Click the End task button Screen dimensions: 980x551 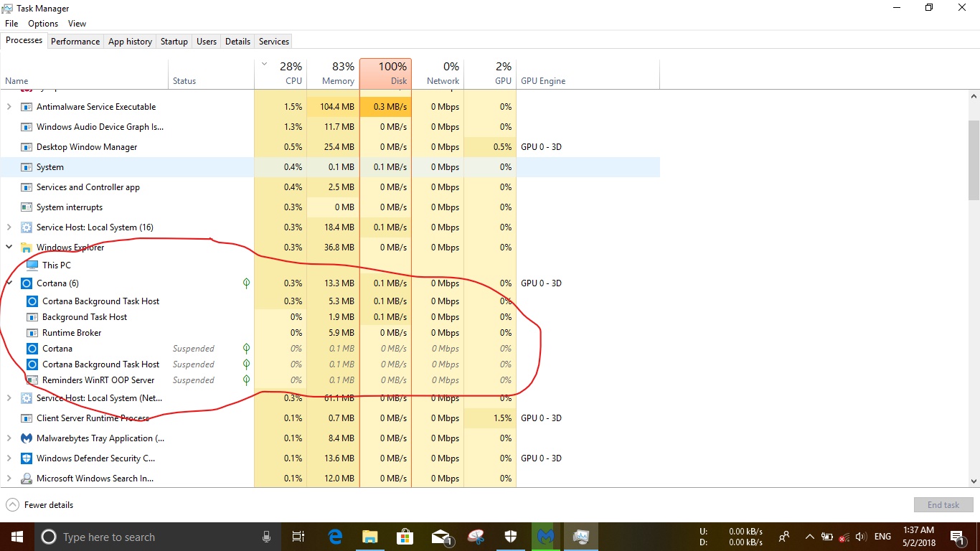click(x=943, y=505)
